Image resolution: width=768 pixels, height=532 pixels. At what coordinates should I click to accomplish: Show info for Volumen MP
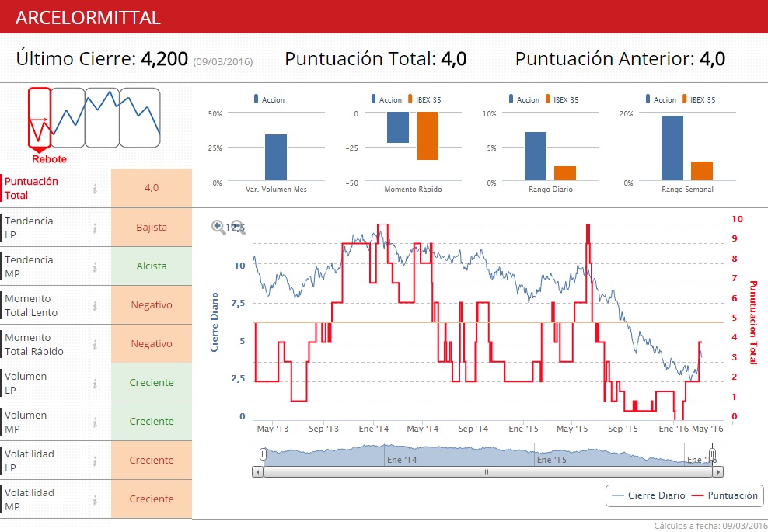point(95,422)
